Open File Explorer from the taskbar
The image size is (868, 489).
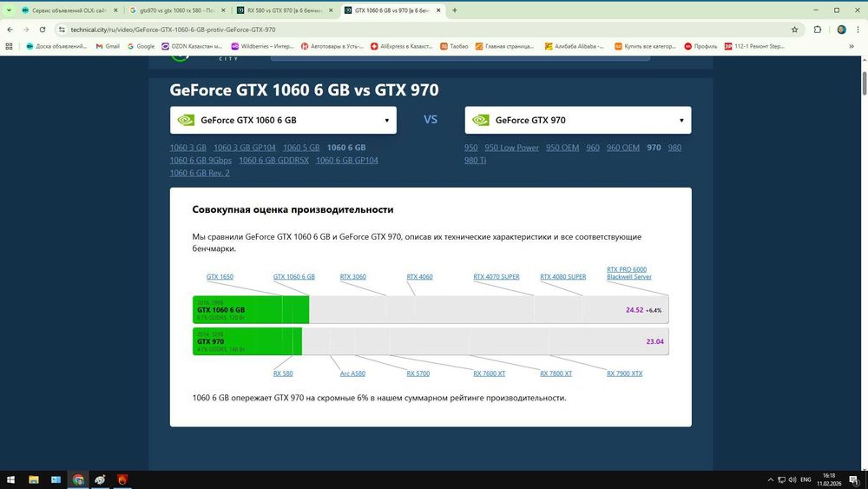[x=34, y=479]
